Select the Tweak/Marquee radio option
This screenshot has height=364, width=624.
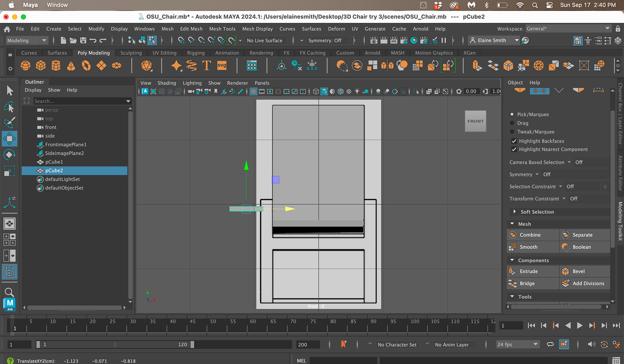[x=512, y=132]
